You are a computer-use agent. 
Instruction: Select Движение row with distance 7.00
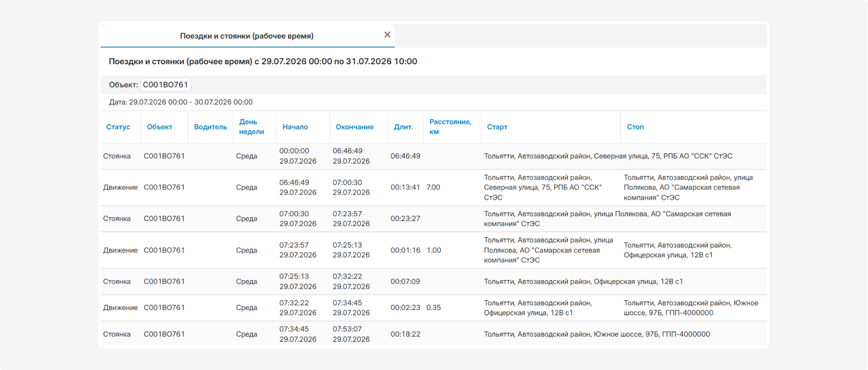coord(434,188)
